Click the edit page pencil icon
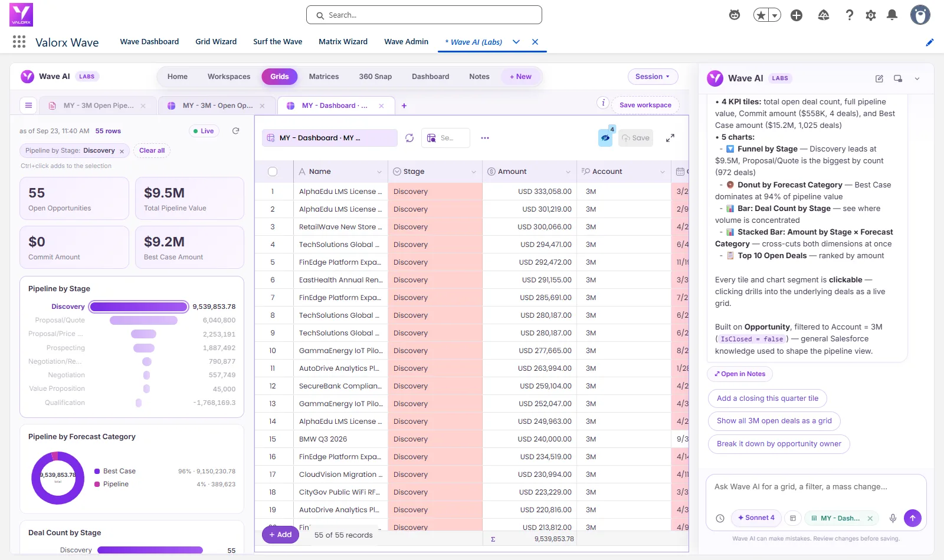This screenshot has width=944, height=560. (930, 42)
